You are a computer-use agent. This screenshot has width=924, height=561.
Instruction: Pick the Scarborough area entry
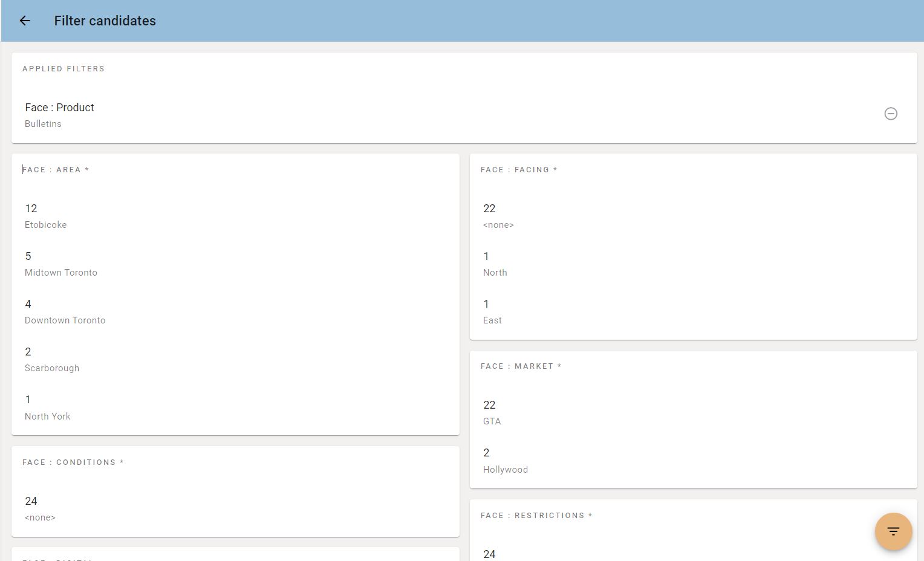(x=235, y=360)
